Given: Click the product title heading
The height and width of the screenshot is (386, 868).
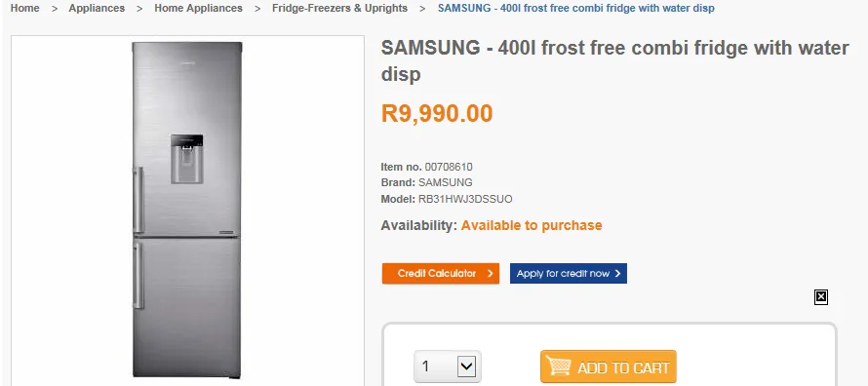Looking at the screenshot, I should pyautogui.click(x=615, y=60).
